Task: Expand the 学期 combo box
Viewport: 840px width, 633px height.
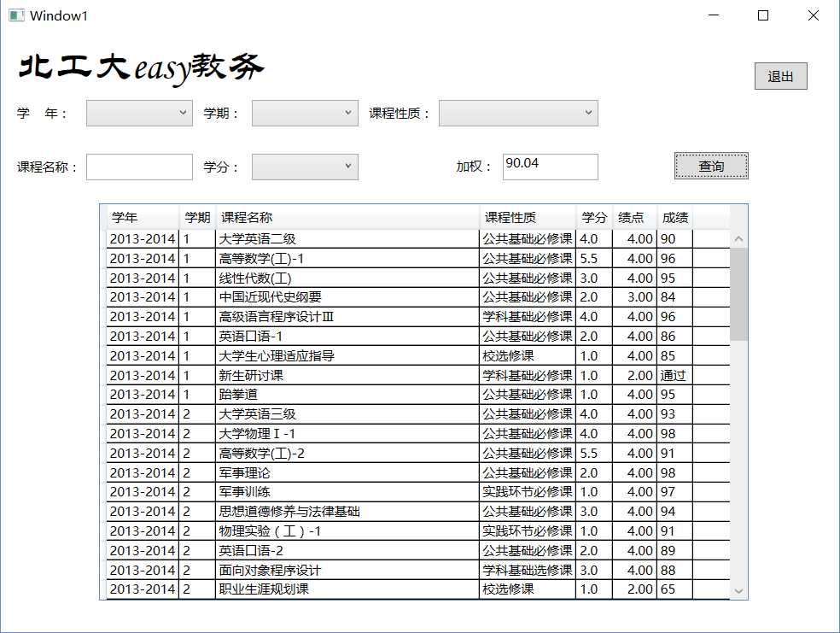Action: (x=305, y=113)
